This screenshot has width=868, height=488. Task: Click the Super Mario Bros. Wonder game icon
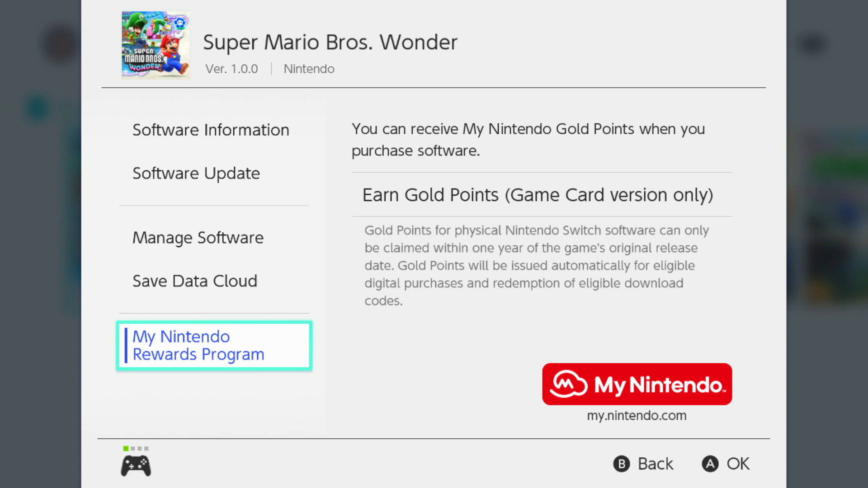pos(155,45)
